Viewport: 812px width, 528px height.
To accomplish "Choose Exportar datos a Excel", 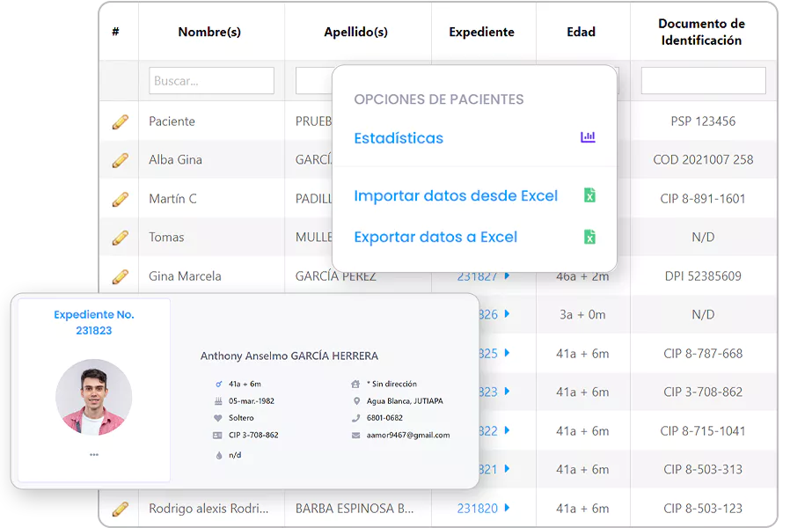I will [x=435, y=237].
